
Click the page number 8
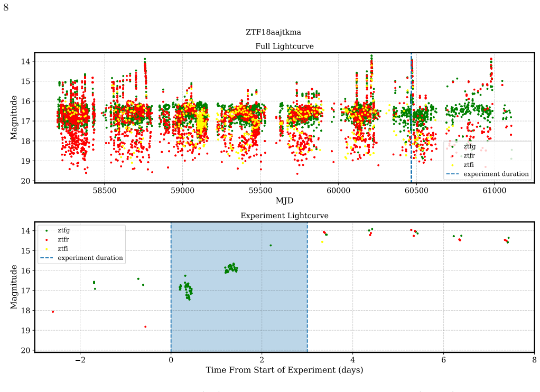6,7
